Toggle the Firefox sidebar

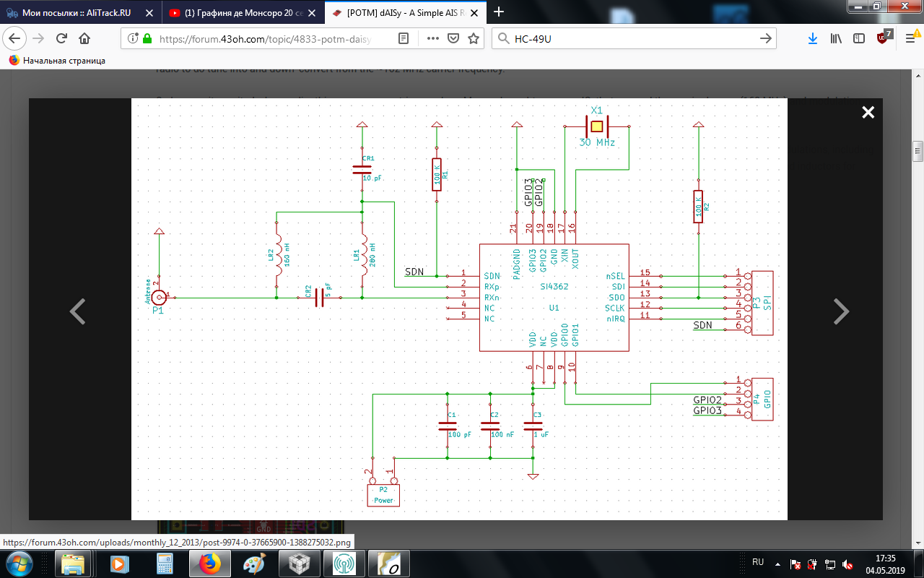tap(858, 39)
